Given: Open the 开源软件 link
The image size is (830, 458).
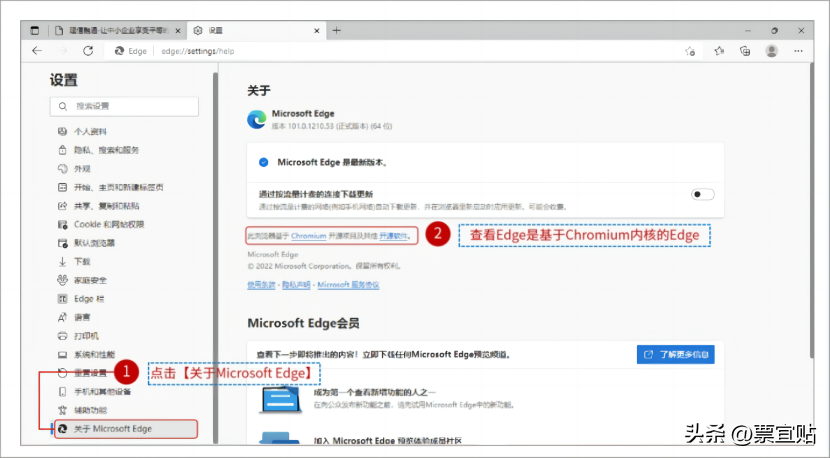Looking at the screenshot, I should 393,236.
